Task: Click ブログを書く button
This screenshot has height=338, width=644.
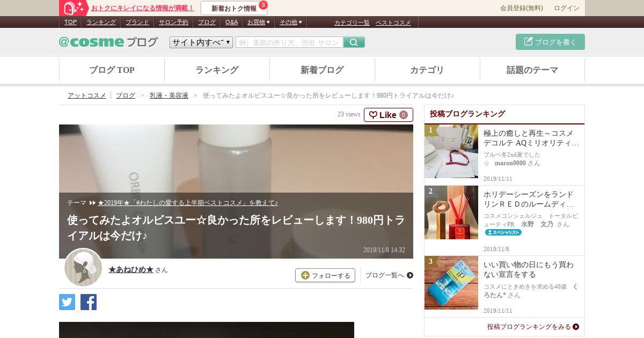Action: 550,42
